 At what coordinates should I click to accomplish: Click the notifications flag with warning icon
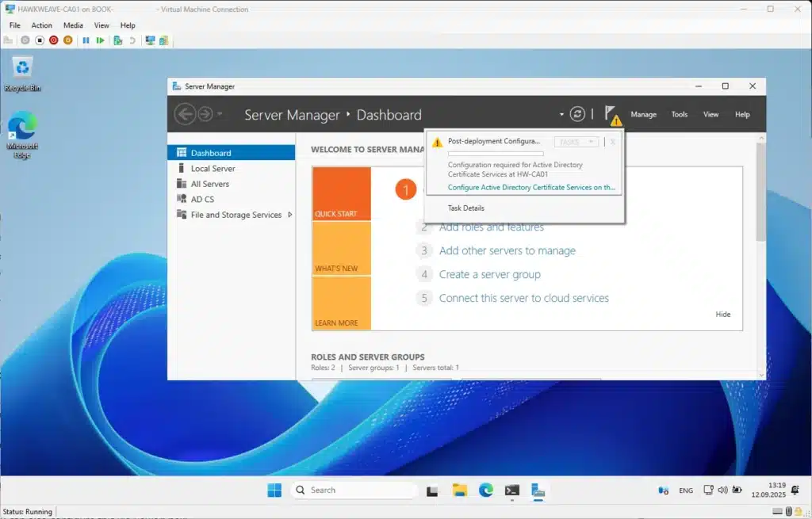[611, 115]
